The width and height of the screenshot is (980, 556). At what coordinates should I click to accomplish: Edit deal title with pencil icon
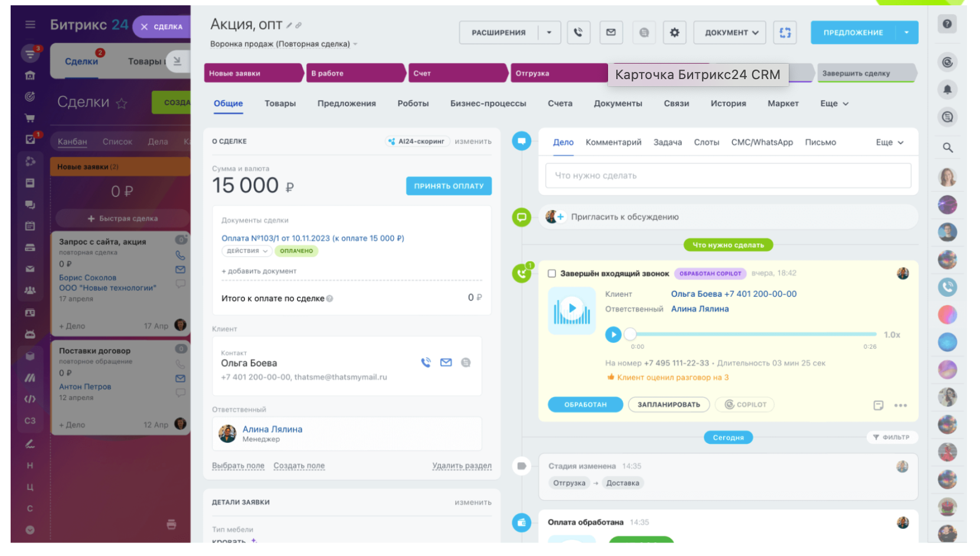click(289, 25)
